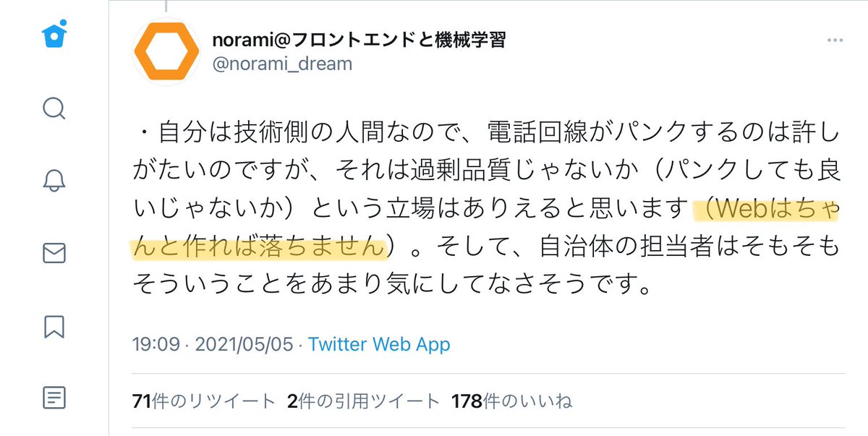
Task: Open the Explore search icon
Action: (54, 108)
